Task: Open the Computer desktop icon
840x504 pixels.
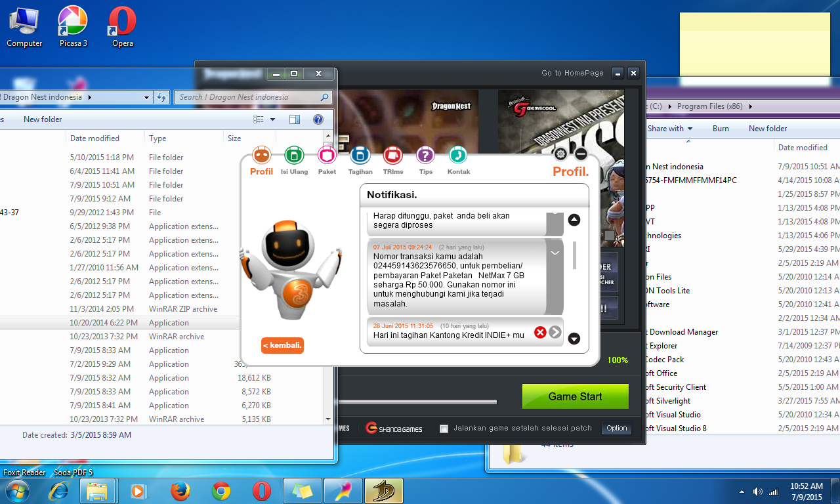Action: tap(24, 27)
